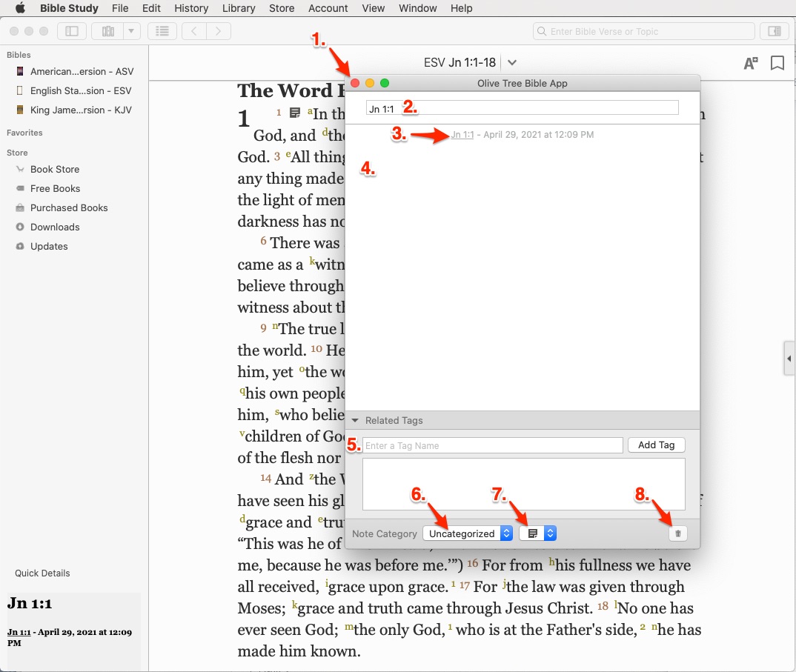Click the Jn 1:1 link in the note
This screenshot has width=796, height=672.
(x=462, y=135)
